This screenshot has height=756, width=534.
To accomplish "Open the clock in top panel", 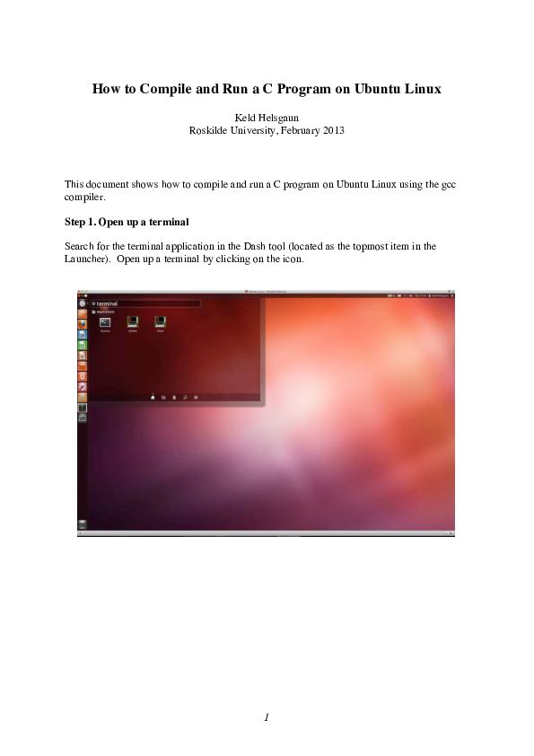I will pos(421,296).
